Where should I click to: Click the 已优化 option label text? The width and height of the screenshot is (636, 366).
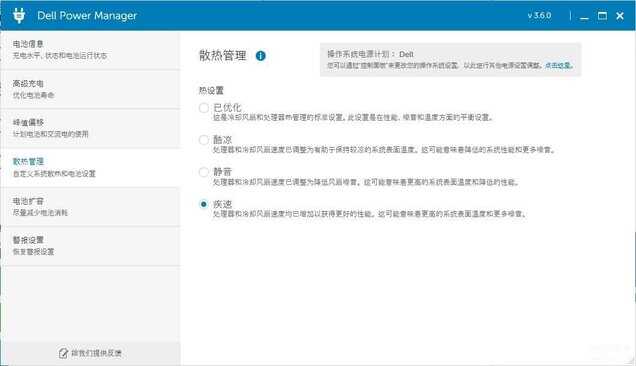[x=227, y=108]
